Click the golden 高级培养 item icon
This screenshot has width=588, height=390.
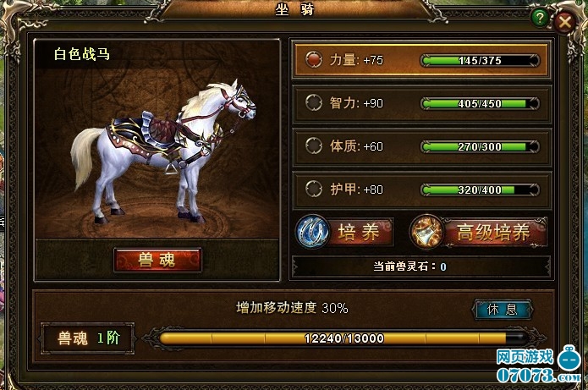pyautogui.click(x=426, y=231)
